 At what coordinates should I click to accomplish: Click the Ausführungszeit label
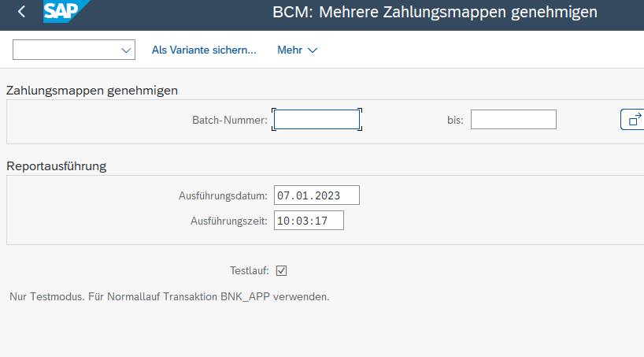(x=228, y=221)
